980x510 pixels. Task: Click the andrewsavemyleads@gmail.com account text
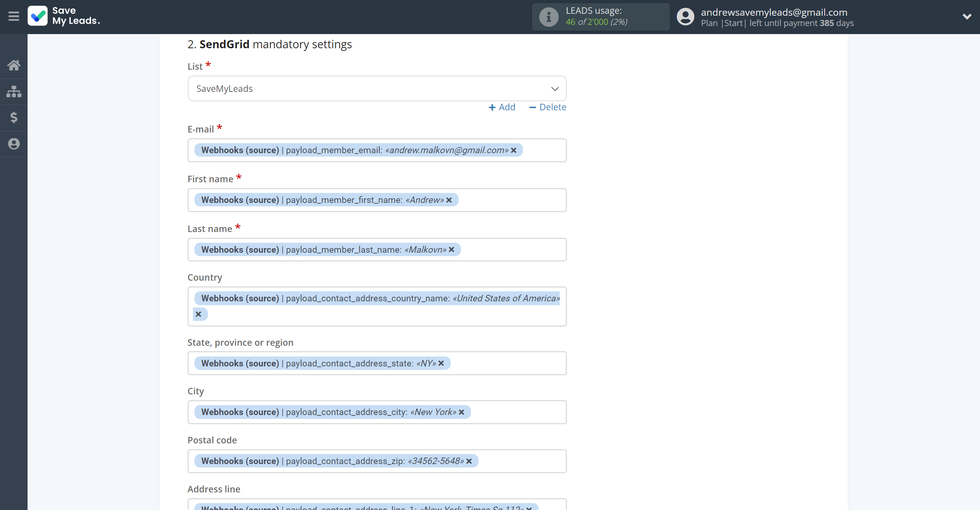(x=774, y=12)
